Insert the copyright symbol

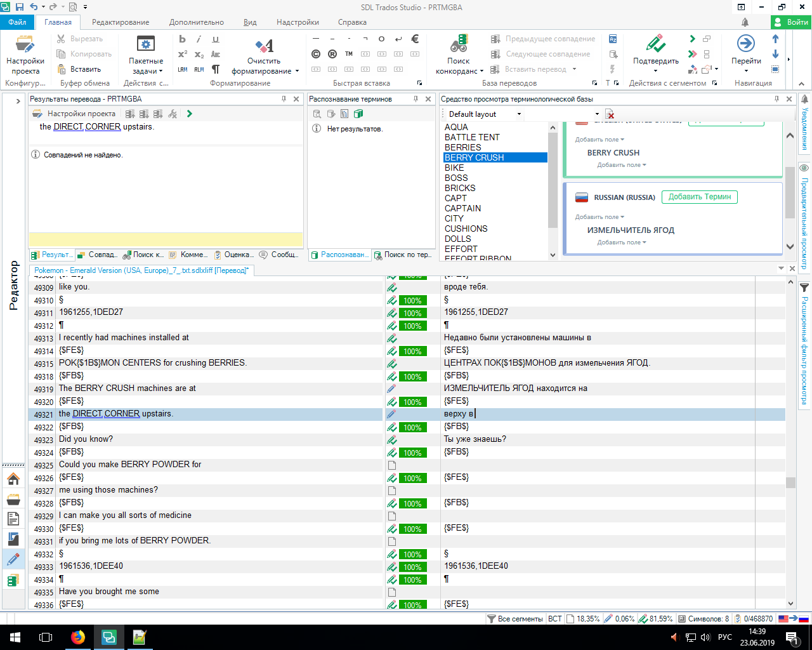click(x=316, y=54)
